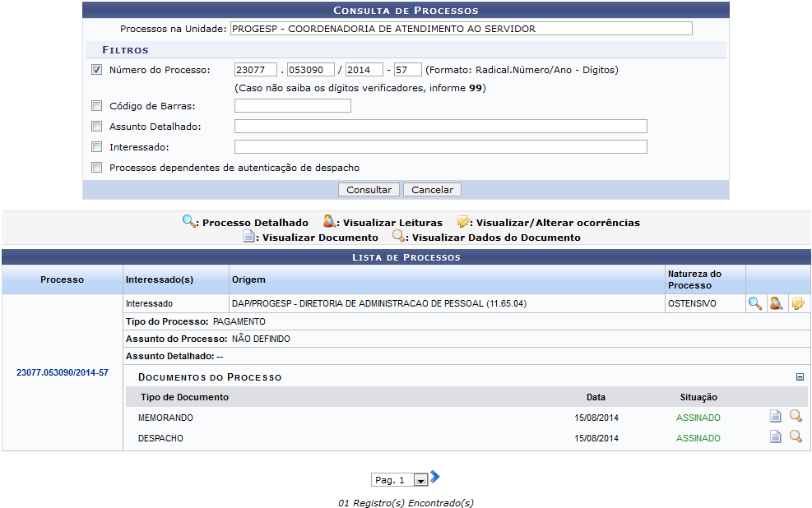Open Processo Detalhado magnifier icon in process row
This screenshot has width=812, height=508.
[x=754, y=303]
